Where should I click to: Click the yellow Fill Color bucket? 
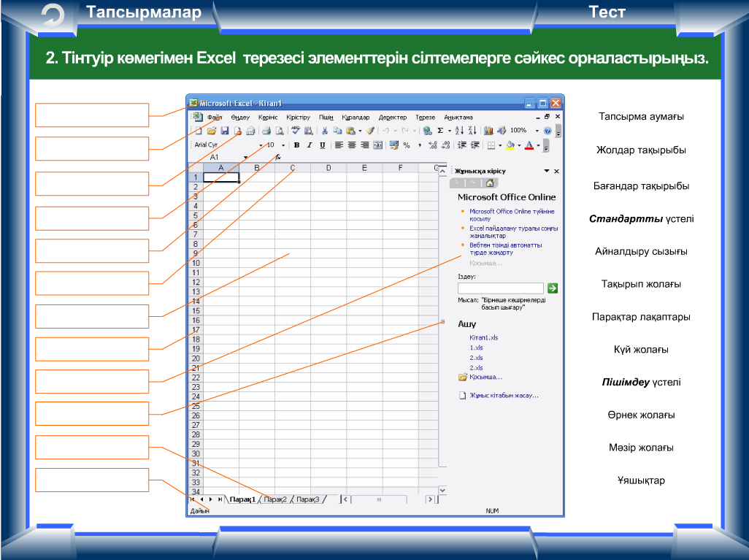510,145
